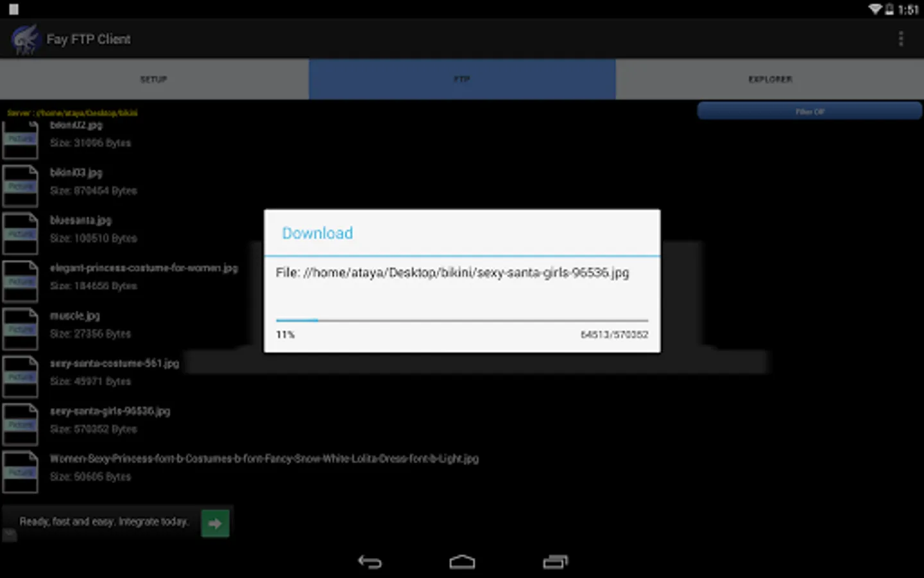Go back with the Android back button
This screenshot has width=924, height=578.
coord(370,562)
